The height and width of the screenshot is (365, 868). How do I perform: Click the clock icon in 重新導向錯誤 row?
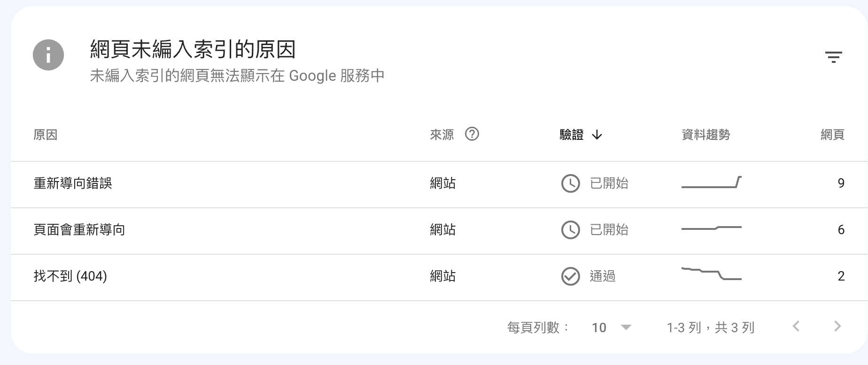coord(570,183)
